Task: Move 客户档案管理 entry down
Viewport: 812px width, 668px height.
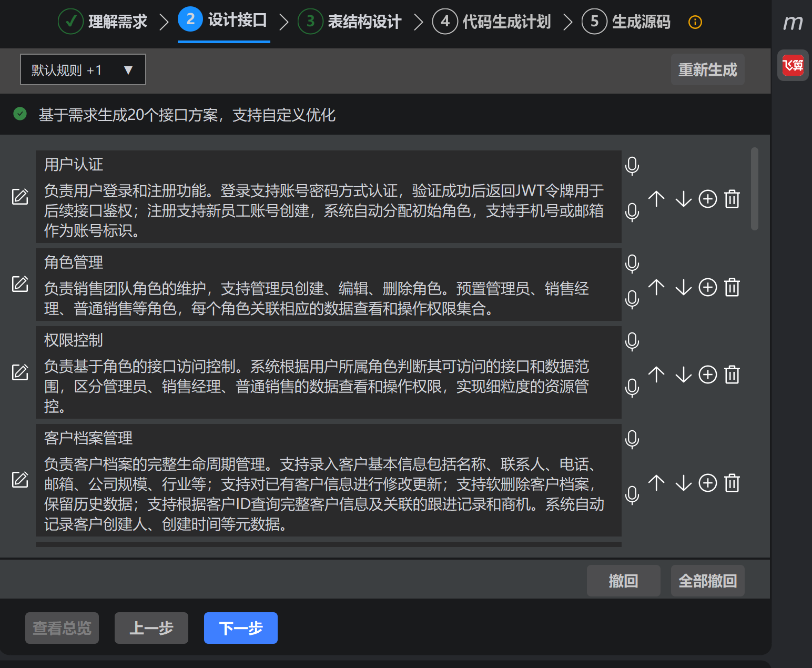Action: 683,483
